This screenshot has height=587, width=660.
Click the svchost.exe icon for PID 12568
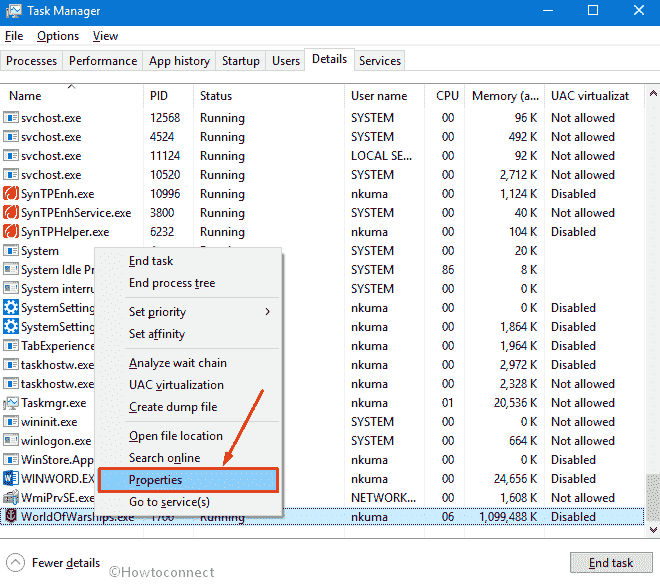pyautogui.click(x=11, y=117)
